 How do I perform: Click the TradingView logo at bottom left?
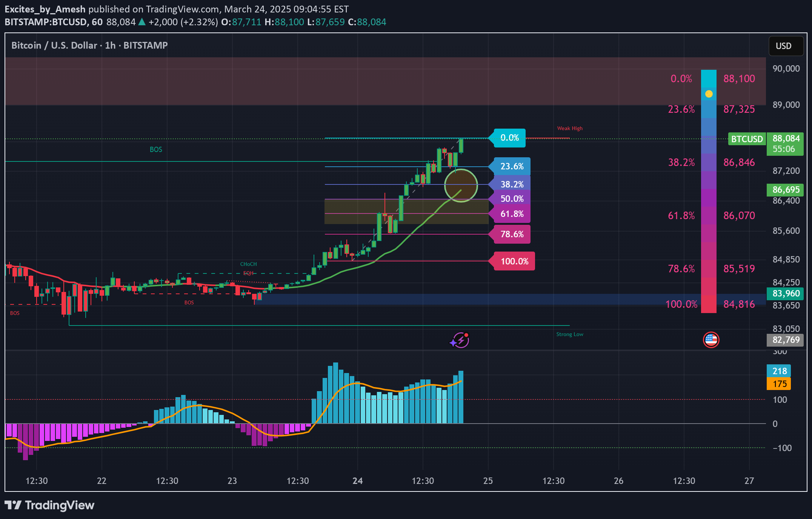49,505
